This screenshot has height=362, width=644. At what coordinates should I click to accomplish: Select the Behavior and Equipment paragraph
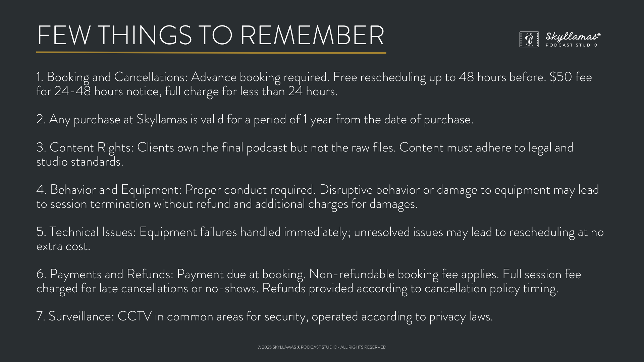(x=317, y=197)
